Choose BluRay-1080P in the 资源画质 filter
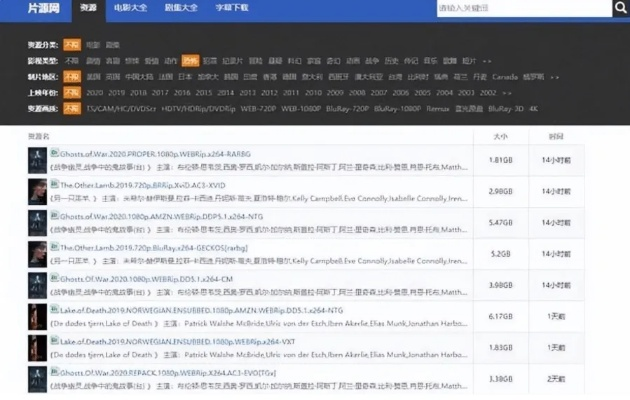 (398, 106)
